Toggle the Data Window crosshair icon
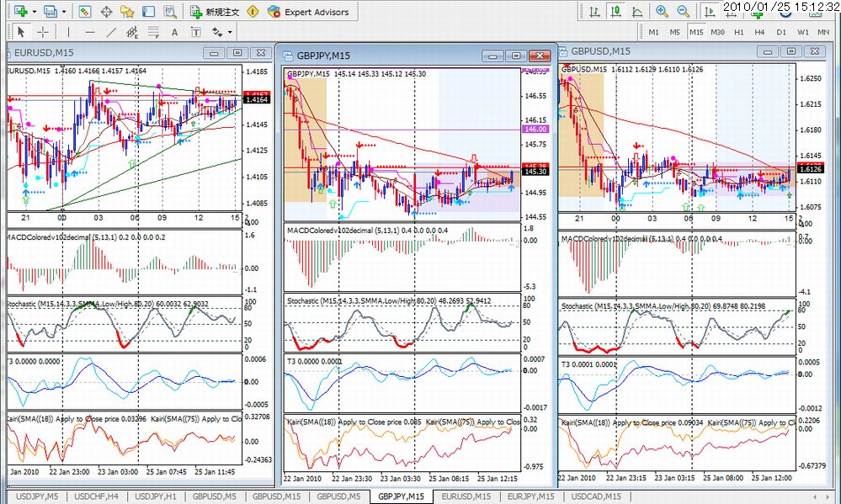The width and height of the screenshot is (841, 504). coord(106,11)
